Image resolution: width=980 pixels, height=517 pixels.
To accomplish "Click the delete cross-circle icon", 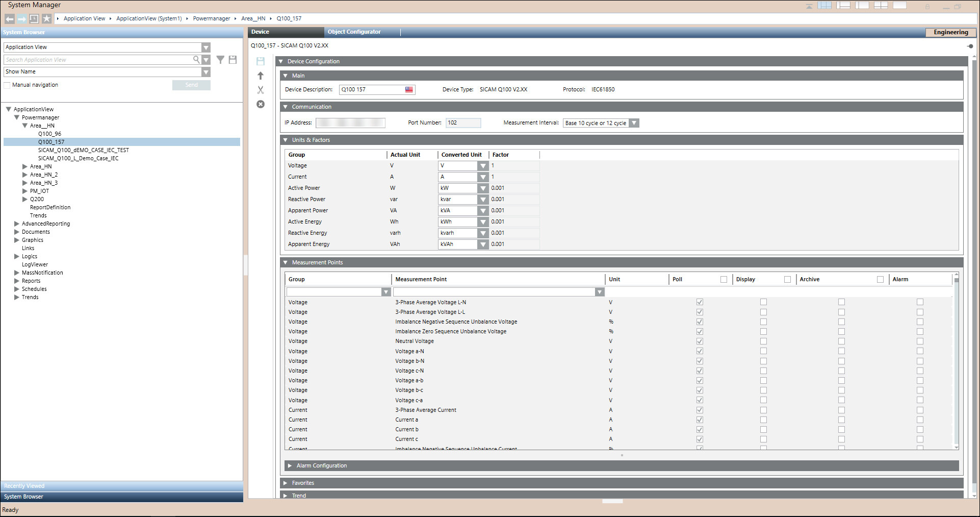I will 261,104.
